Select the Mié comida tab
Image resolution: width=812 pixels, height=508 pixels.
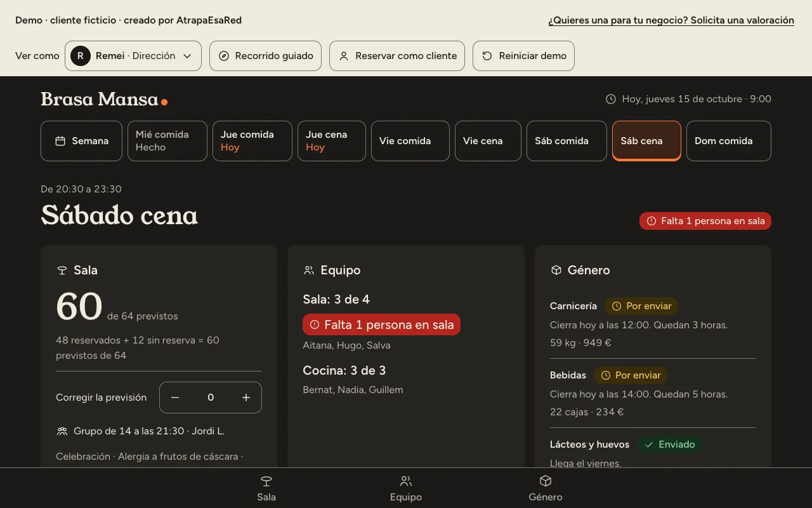click(x=167, y=141)
